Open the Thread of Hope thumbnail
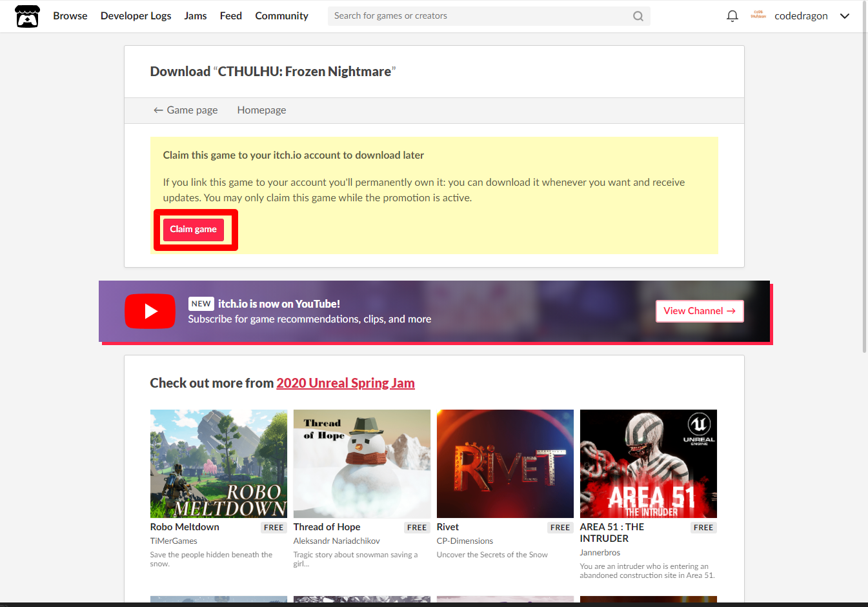The height and width of the screenshot is (607, 868). coord(362,464)
